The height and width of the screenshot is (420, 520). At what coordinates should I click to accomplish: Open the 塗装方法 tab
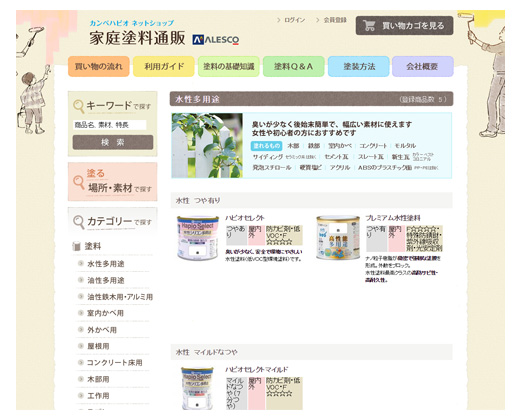click(359, 67)
